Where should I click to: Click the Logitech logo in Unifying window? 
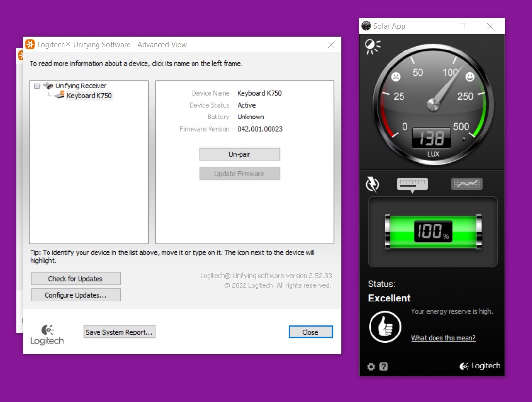pos(47,335)
